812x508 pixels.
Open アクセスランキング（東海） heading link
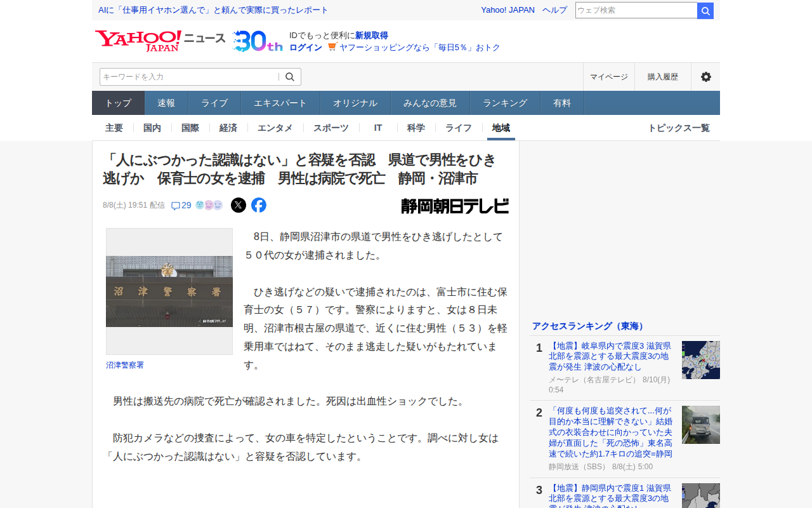tap(589, 326)
